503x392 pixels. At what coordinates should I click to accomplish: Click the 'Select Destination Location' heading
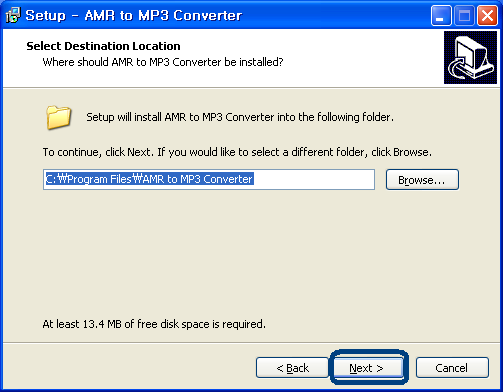pos(103,46)
